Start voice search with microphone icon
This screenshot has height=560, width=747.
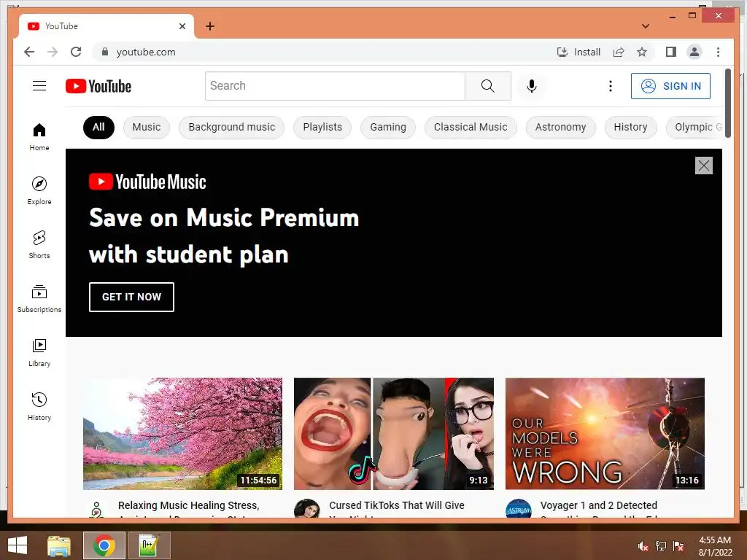(x=532, y=86)
